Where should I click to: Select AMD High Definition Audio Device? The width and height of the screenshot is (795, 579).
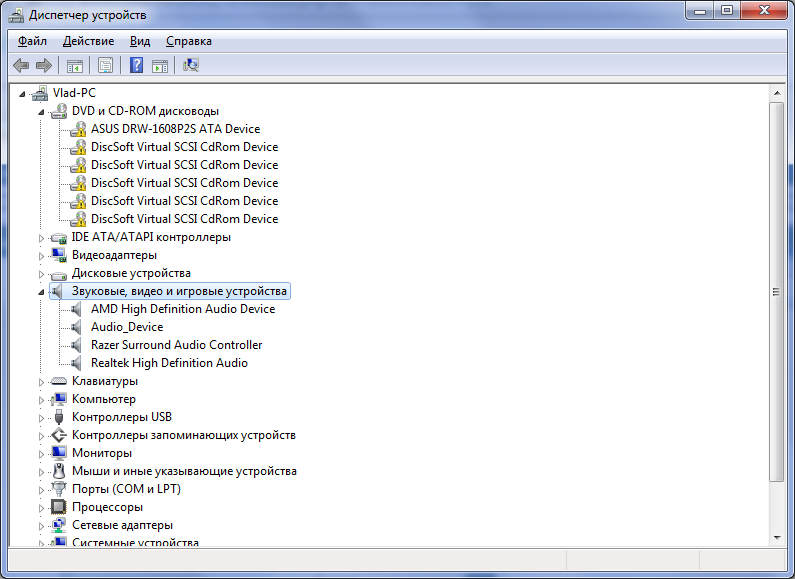183,309
